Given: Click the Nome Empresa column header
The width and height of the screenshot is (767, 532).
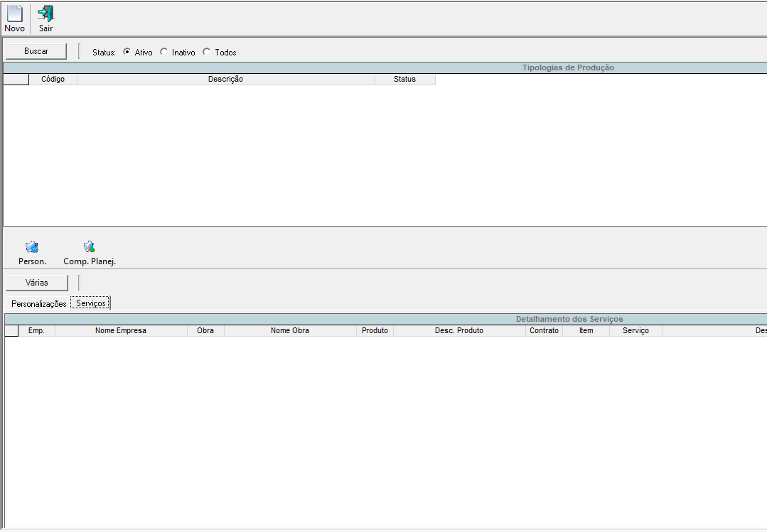Looking at the screenshot, I should tap(121, 331).
